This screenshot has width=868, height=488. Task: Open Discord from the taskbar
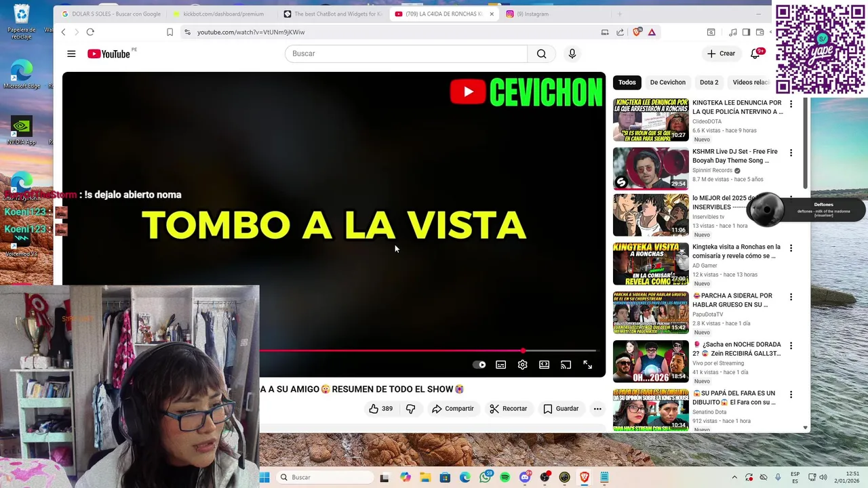tap(524, 477)
